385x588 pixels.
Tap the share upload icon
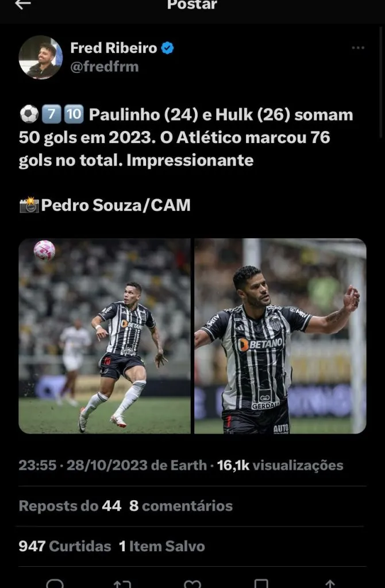click(330, 583)
